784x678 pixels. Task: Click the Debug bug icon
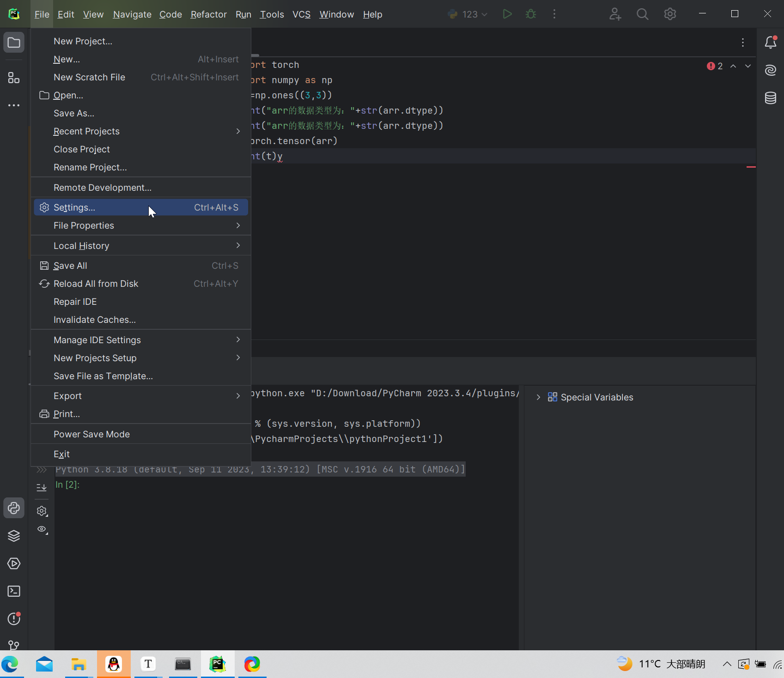point(531,14)
